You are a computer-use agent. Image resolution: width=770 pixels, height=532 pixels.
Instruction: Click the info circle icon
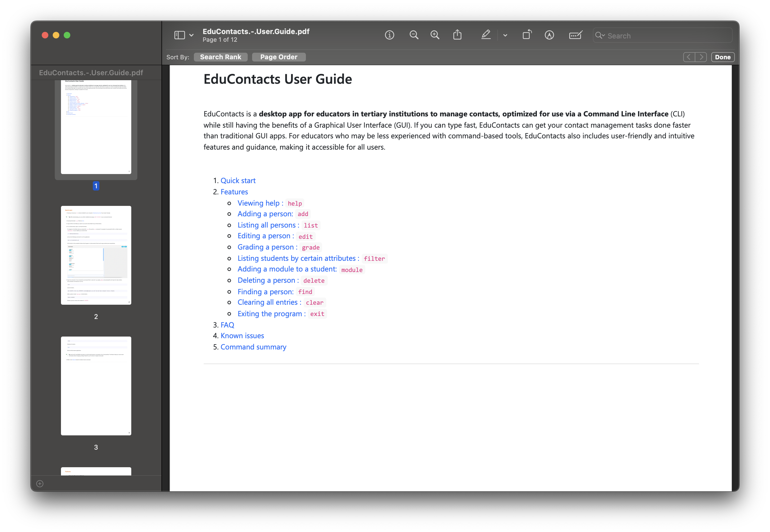point(390,35)
